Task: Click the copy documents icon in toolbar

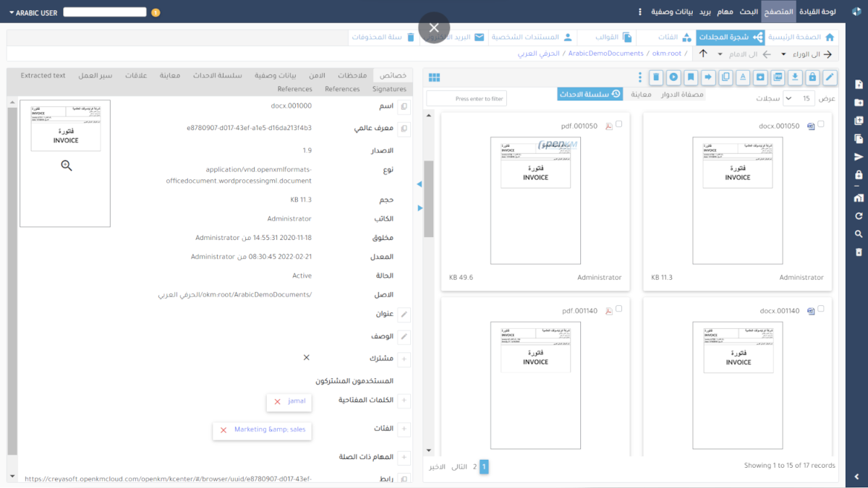Action: tap(726, 77)
